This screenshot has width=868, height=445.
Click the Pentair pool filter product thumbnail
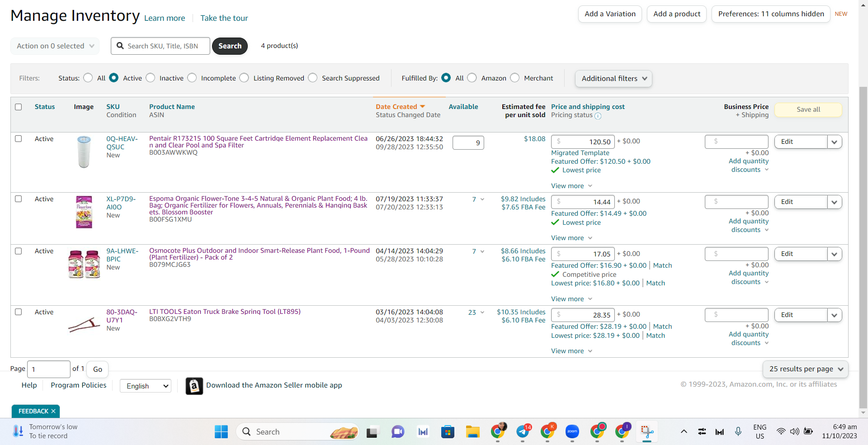[84, 152]
